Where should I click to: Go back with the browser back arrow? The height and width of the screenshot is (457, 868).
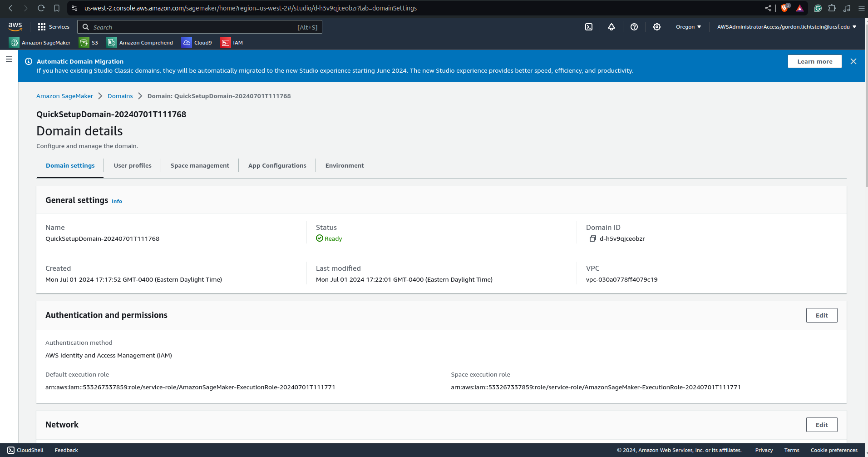[11, 8]
